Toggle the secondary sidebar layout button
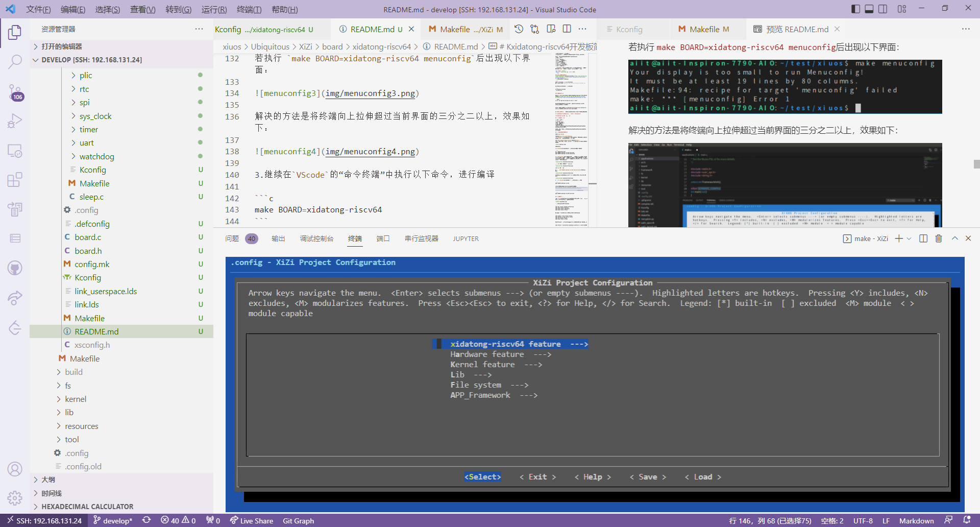The height and width of the screenshot is (527, 980). (883, 9)
